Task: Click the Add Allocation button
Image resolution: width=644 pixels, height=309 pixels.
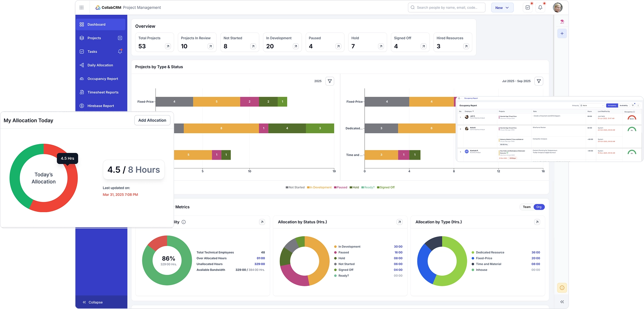Action: tap(152, 120)
